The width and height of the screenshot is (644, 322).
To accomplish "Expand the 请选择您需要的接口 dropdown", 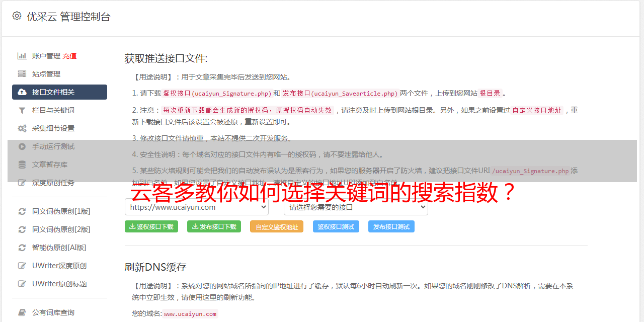I will coord(356,207).
